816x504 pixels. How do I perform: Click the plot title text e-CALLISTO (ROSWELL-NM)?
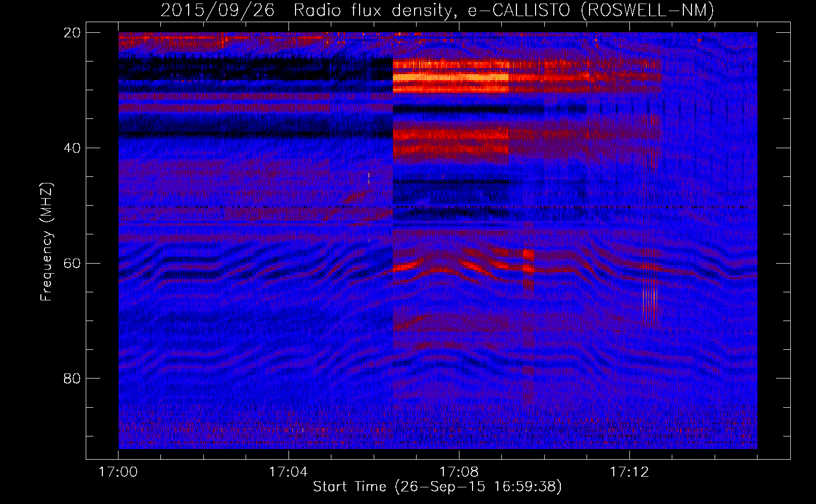[591, 10]
